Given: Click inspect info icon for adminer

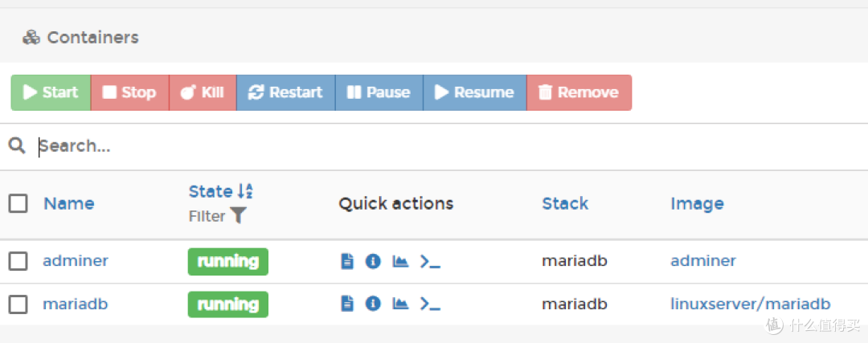Looking at the screenshot, I should [373, 261].
